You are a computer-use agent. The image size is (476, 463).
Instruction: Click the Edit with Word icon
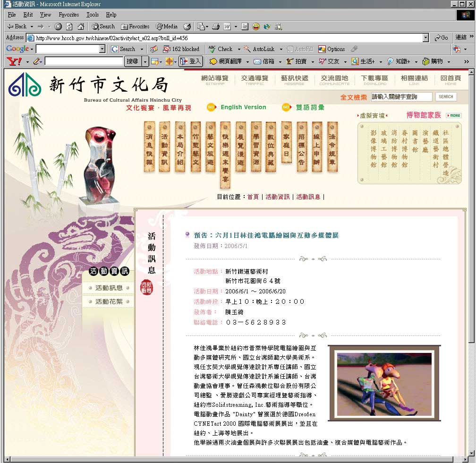tap(227, 26)
